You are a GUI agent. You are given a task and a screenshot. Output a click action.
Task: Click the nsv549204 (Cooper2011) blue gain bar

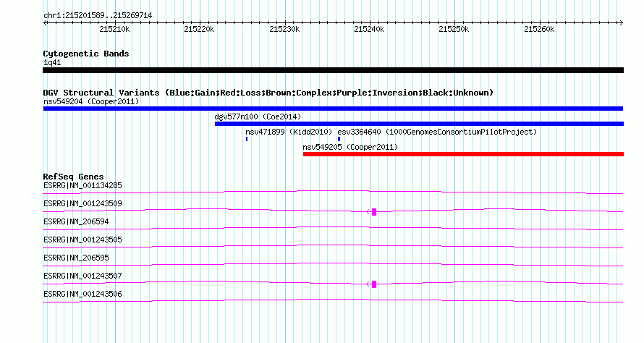point(333,109)
